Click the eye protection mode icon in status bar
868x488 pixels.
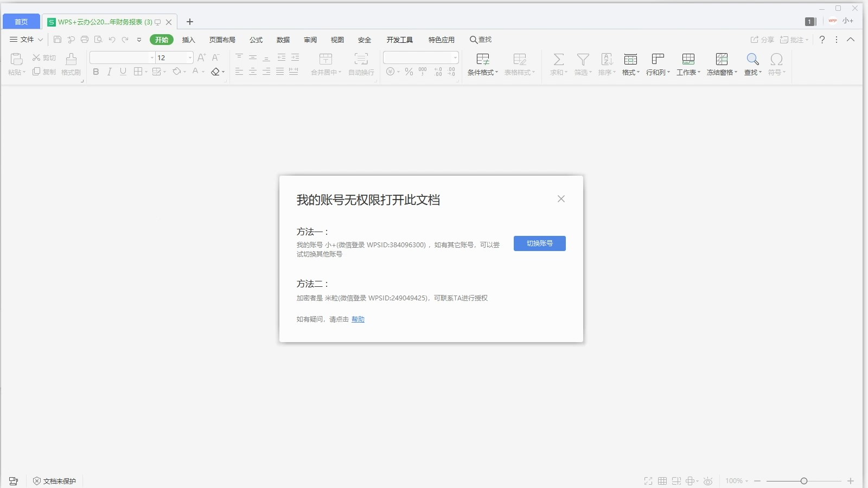(x=708, y=481)
